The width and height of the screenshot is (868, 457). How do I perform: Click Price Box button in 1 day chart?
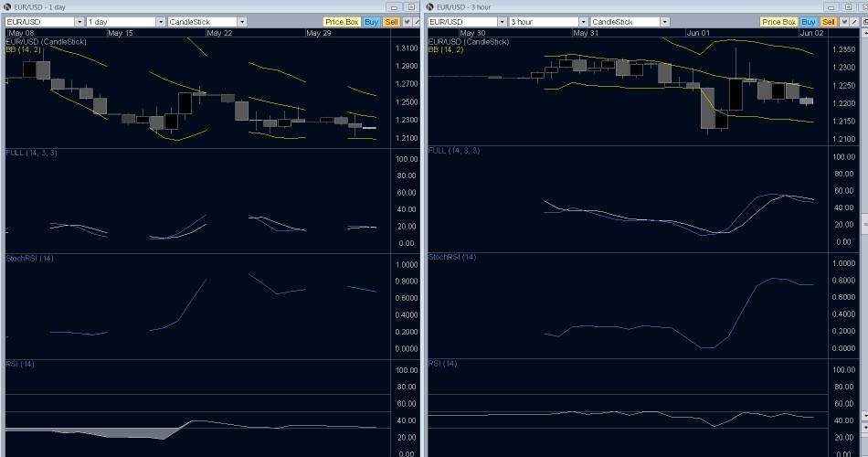[342, 22]
